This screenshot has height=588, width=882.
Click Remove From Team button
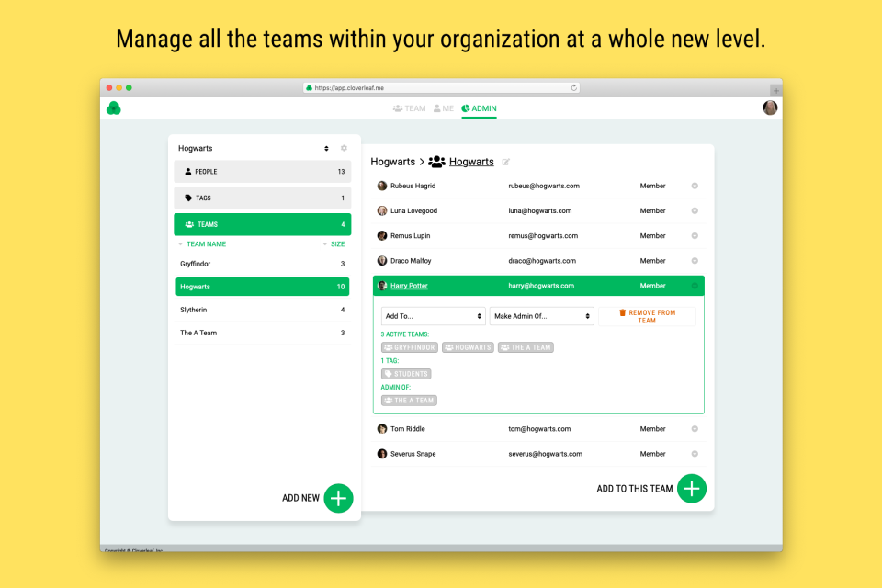(x=647, y=316)
